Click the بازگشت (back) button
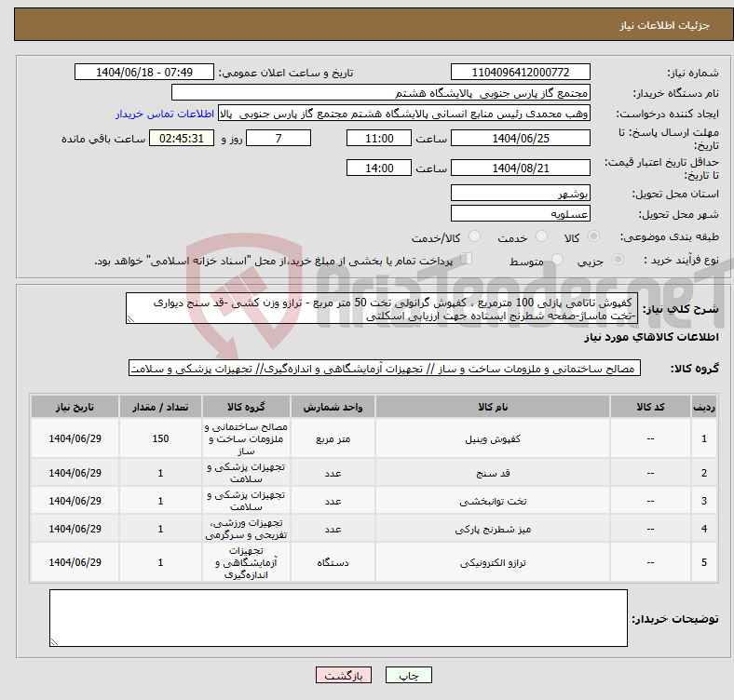 (344, 675)
